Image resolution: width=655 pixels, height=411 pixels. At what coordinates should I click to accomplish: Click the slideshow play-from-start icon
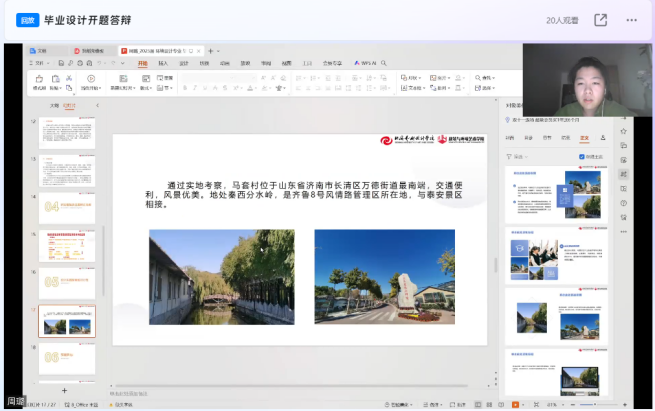(x=92, y=80)
